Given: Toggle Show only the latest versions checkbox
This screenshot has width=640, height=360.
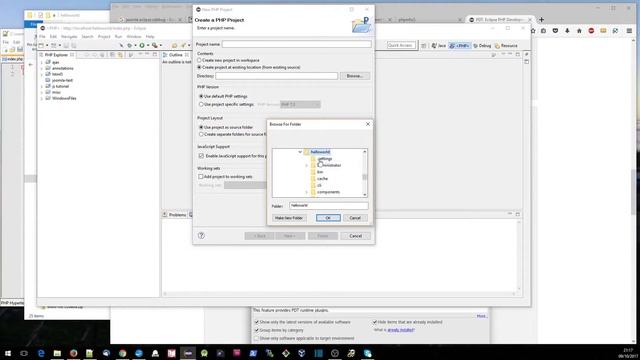Looking at the screenshot, I should click(x=256, y=322).
